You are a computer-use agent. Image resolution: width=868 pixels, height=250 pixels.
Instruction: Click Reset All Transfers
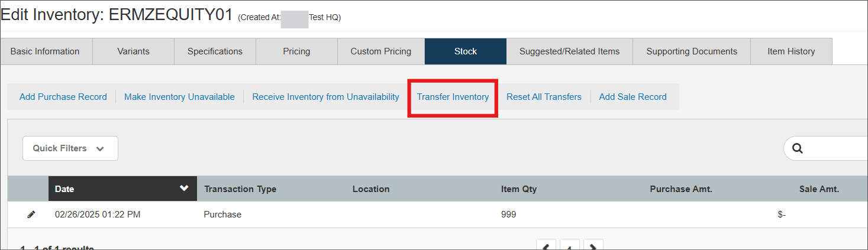click(544, 97)
